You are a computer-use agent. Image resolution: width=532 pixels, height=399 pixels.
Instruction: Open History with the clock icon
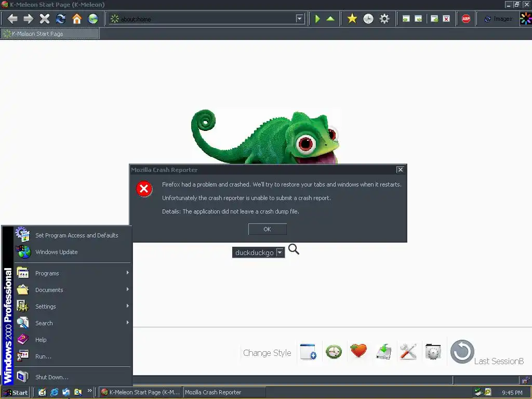coord(368,19)
